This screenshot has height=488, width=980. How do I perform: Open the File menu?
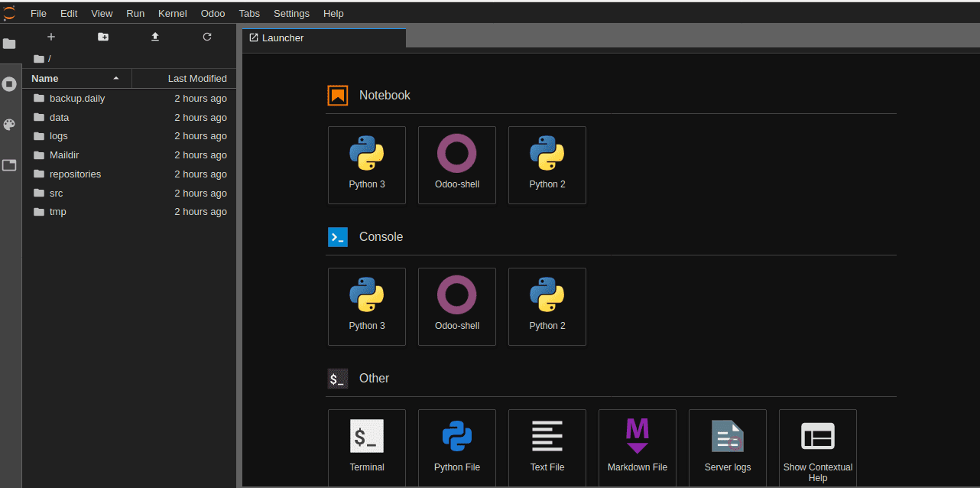click(38, 13)
